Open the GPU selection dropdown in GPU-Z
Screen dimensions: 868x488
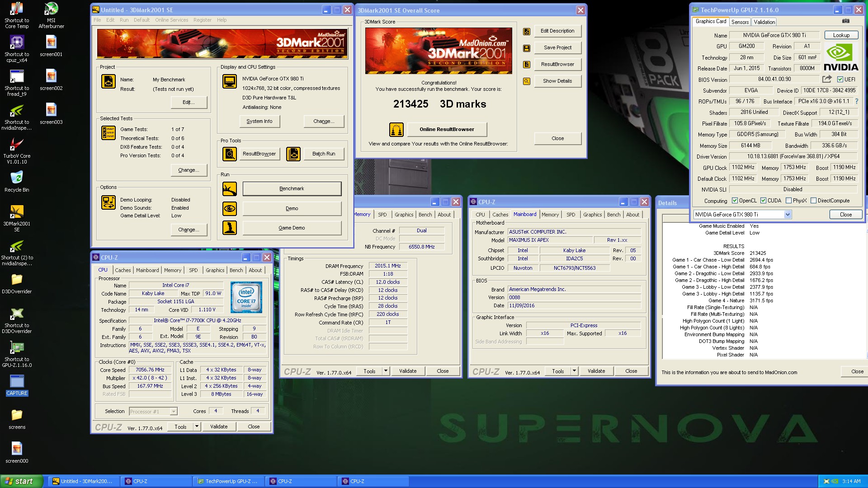pyautogui.click(x=788, y=215)
